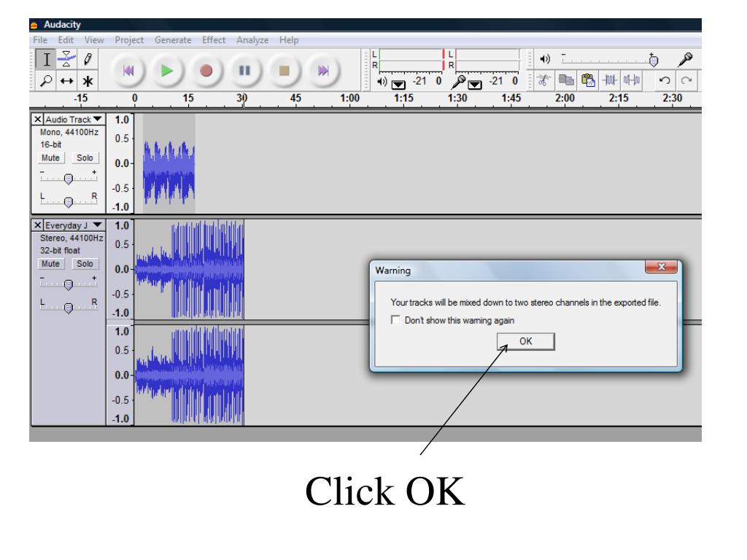This screenshot has width=747, height=560.
Task: Adjust Audio Track pan slider
Action: coord(69,202)
